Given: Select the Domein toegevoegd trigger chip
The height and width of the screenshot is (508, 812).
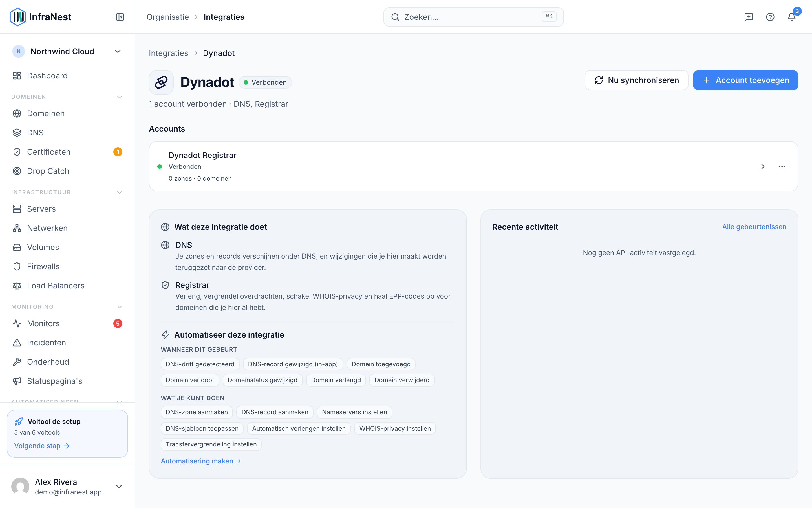Looking at the screenshot, I should point(381,364).
